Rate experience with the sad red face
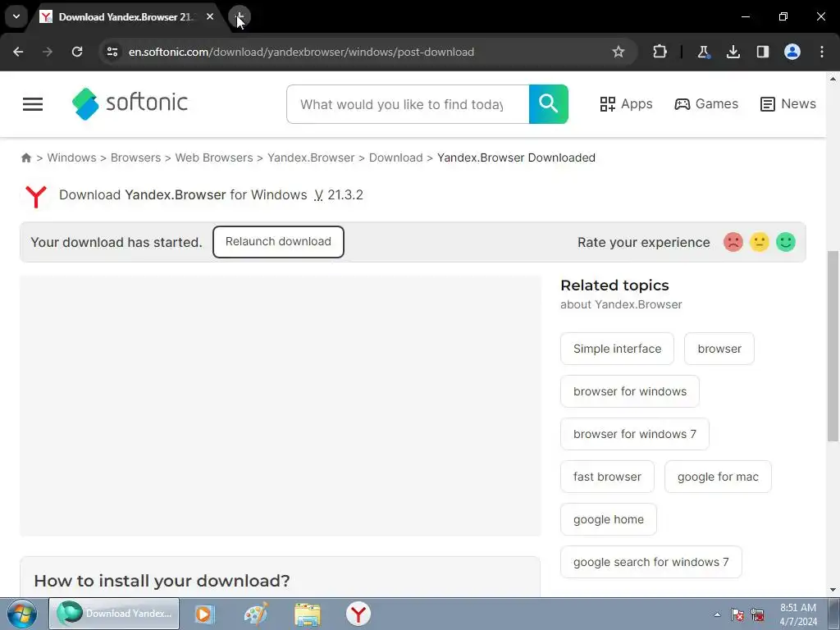 [x=733, y=242]
